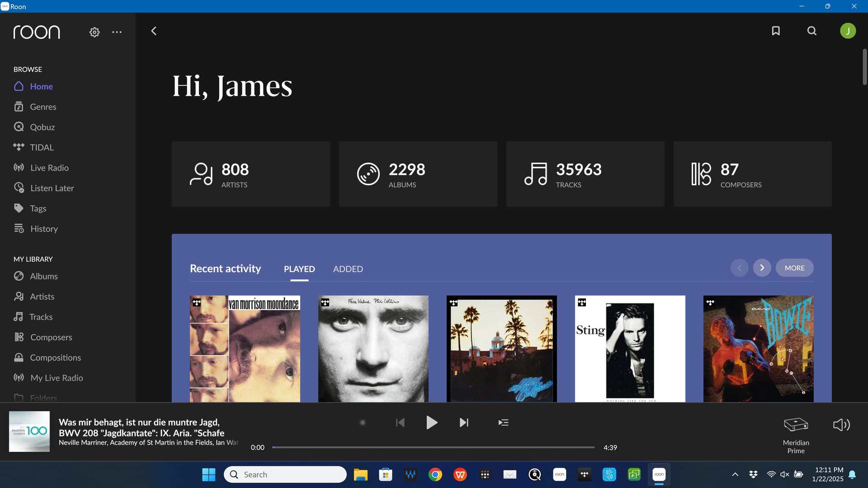
Task: Open Artists in My Library
Action: pos(34,296)
